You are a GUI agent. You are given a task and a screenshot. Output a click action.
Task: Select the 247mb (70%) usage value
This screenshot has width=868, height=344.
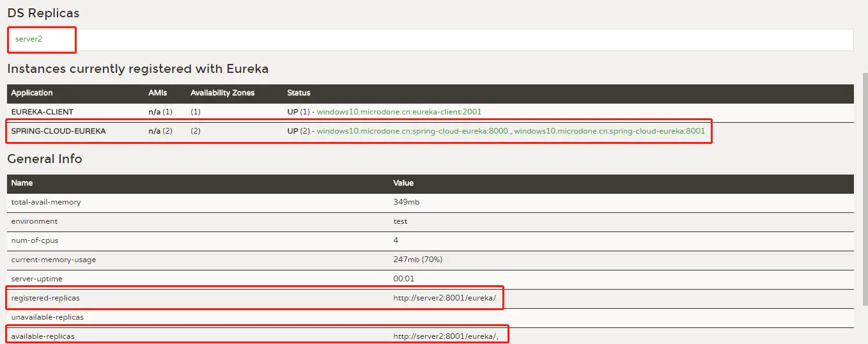[x=418, y=260]
